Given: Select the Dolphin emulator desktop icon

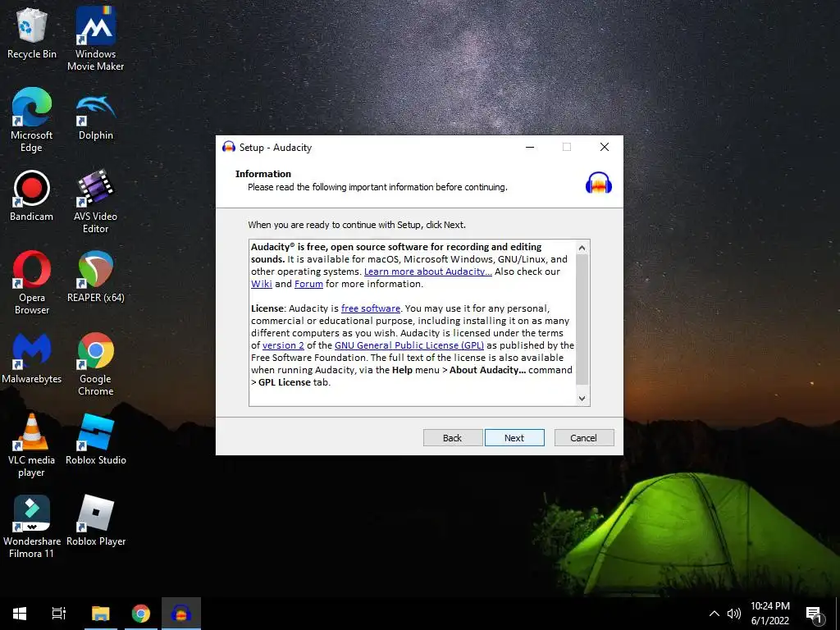Looking at the screenshot, I should pyautogui.click(x=96, y=116).
